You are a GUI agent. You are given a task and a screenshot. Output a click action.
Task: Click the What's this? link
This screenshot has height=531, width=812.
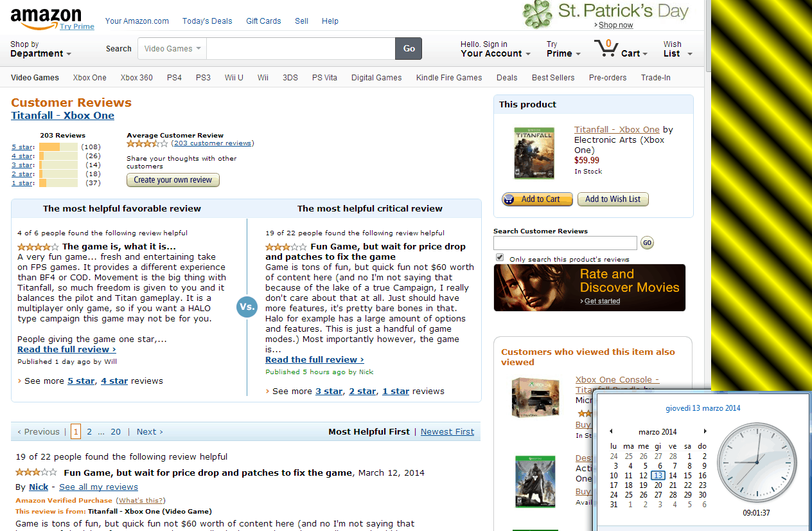tap(141, 500)
